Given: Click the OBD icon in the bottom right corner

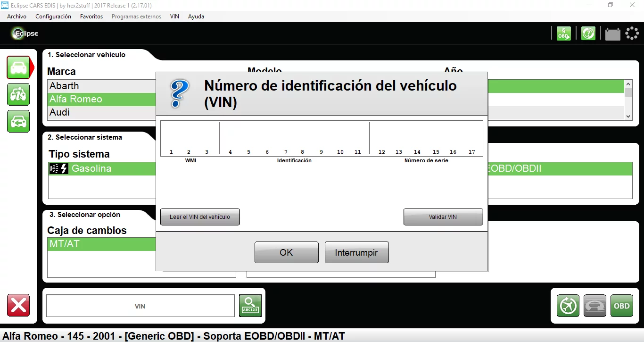Looking at the screenshot, I should click(x=621, y=306).
